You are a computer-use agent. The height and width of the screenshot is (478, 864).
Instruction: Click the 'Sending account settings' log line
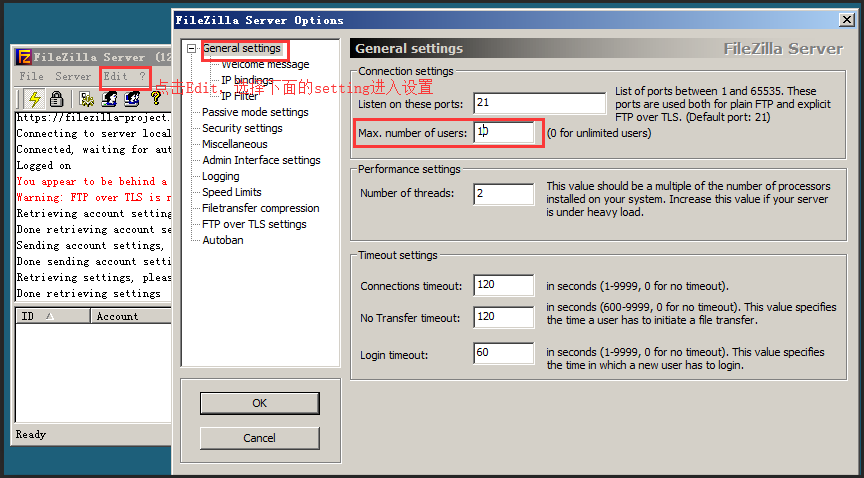pyautogui.click(x=90, y=245)
